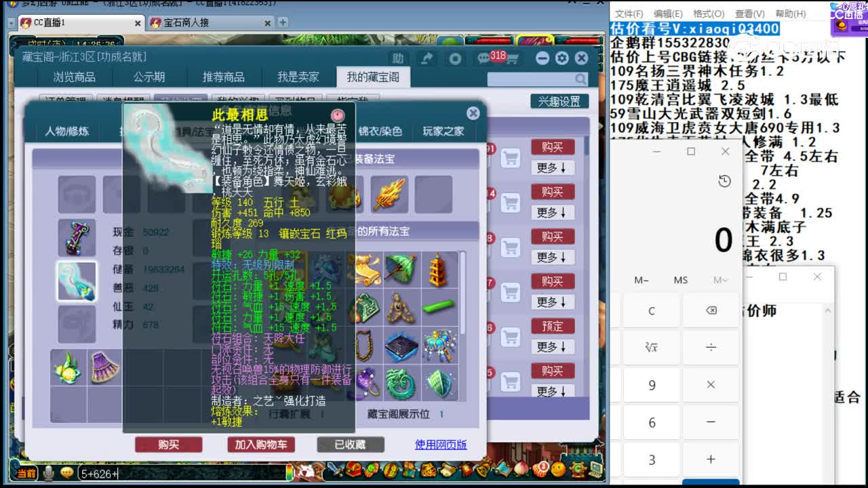This screenshot has height=488, width=868.
Task: Click the dark blue square board treasure icon
Action: [x=401, y=346]
